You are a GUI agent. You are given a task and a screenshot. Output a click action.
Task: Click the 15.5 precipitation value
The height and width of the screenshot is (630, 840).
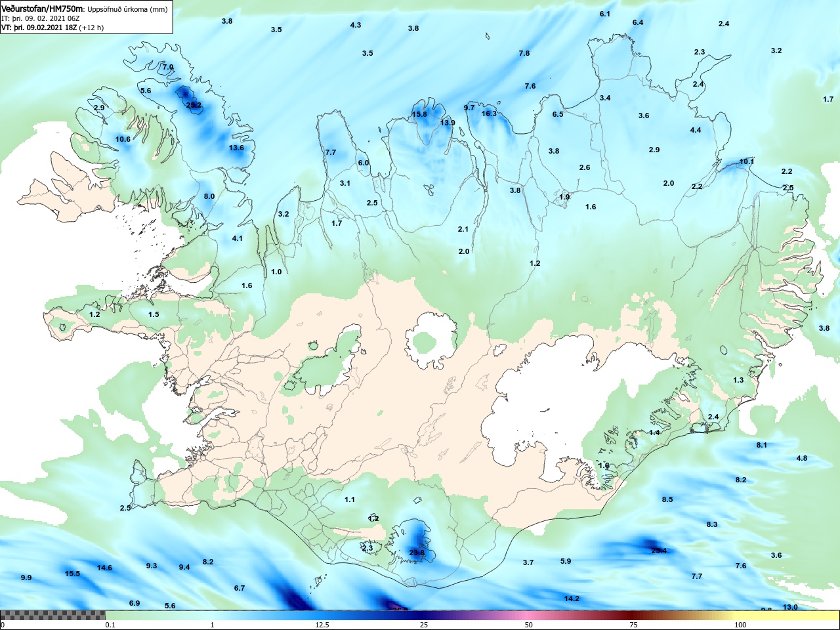pos(72,574)
